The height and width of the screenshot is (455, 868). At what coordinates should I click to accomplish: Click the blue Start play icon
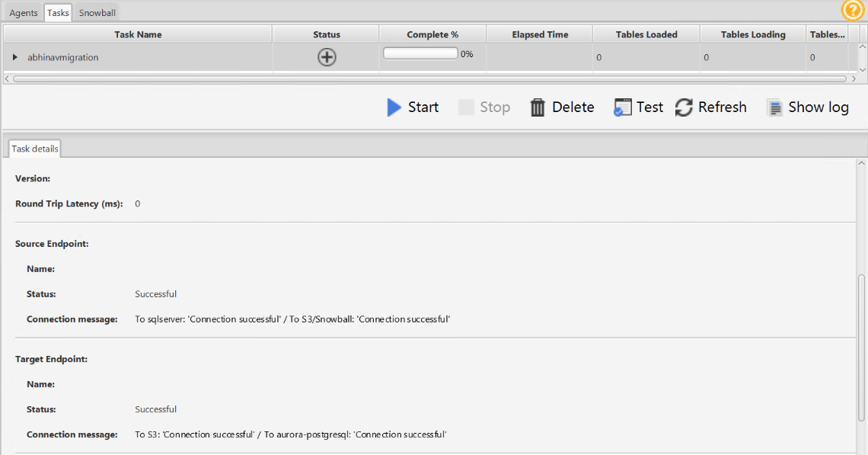coord(394,107)
